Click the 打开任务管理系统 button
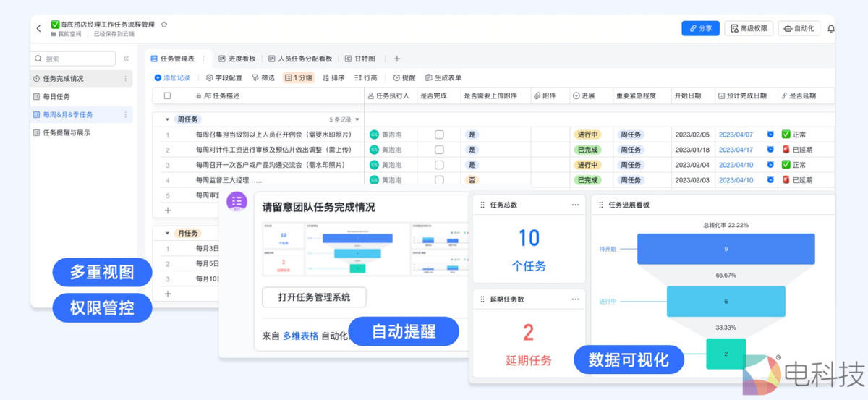 [x=314, y=297]
